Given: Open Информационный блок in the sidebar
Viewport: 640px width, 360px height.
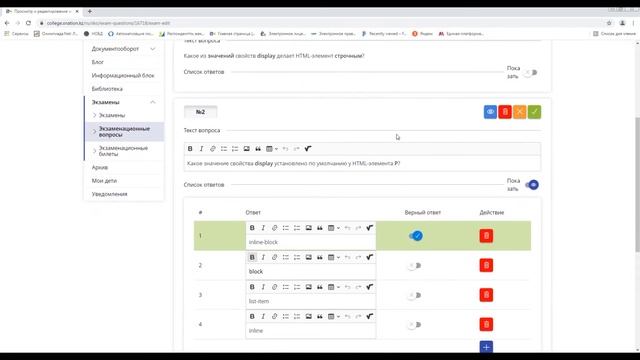Looking at the screenshot, I should point(123,76).
